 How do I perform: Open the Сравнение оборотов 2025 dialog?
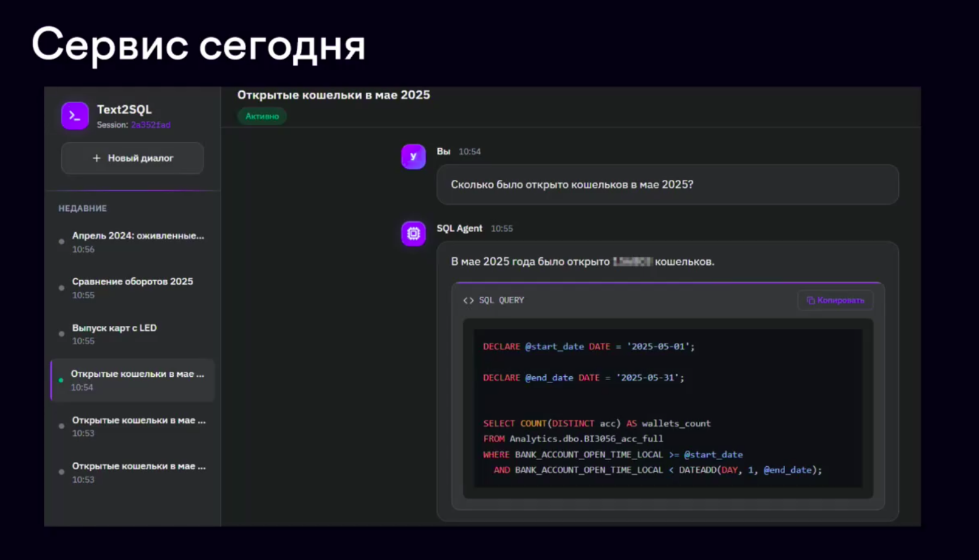tap(133, 288)
